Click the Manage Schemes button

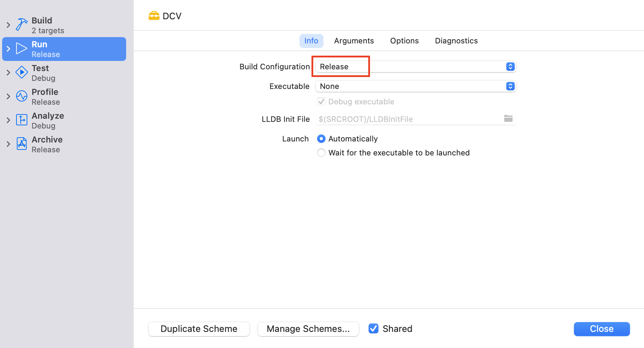308,329
